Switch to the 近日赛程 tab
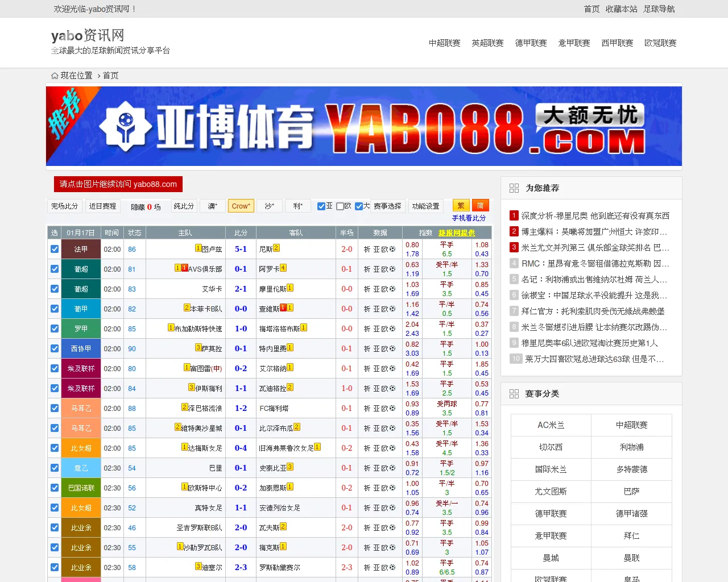 [103, 206]
